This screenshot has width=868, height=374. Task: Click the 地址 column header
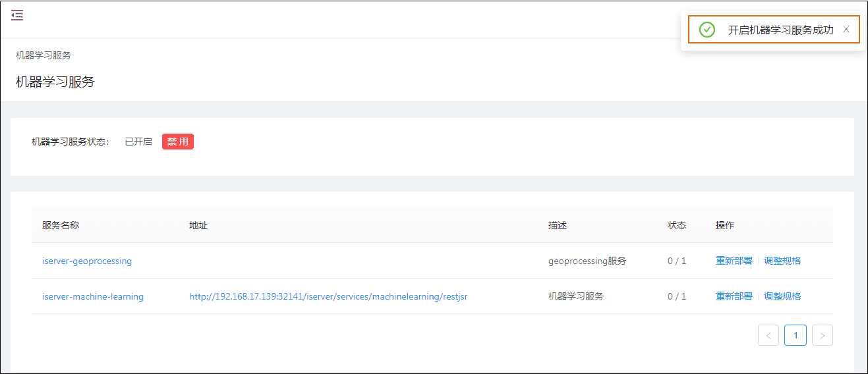click(x=198, y=225)
